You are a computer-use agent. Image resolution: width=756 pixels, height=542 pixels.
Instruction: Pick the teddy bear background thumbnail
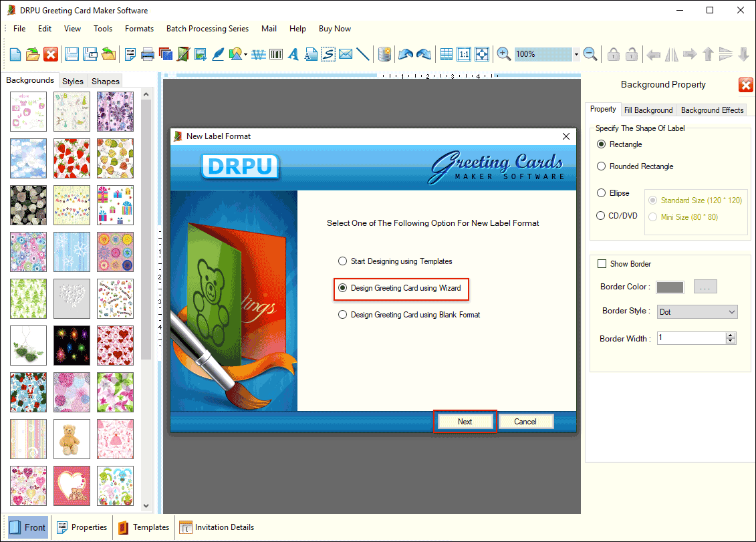[72, 439]
